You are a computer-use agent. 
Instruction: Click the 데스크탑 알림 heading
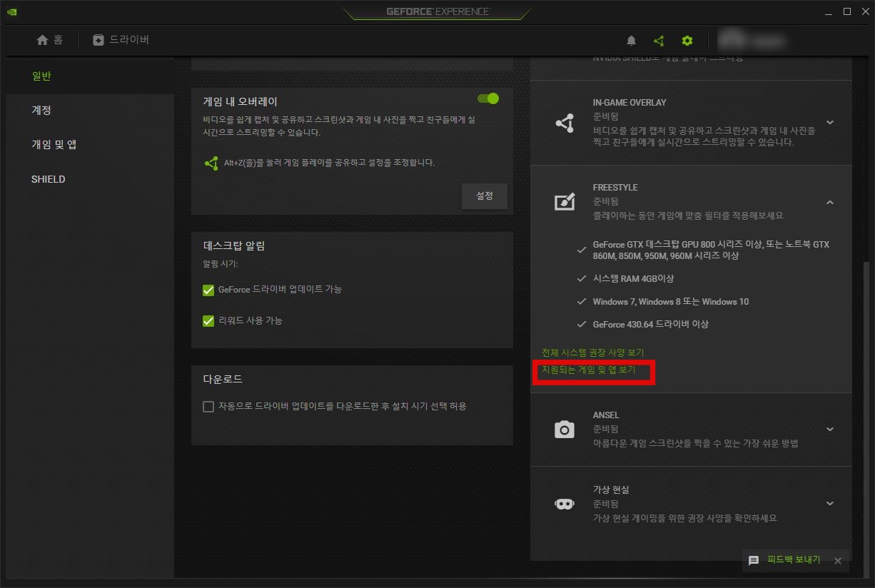pyautogui.click(x=234, y=245)
